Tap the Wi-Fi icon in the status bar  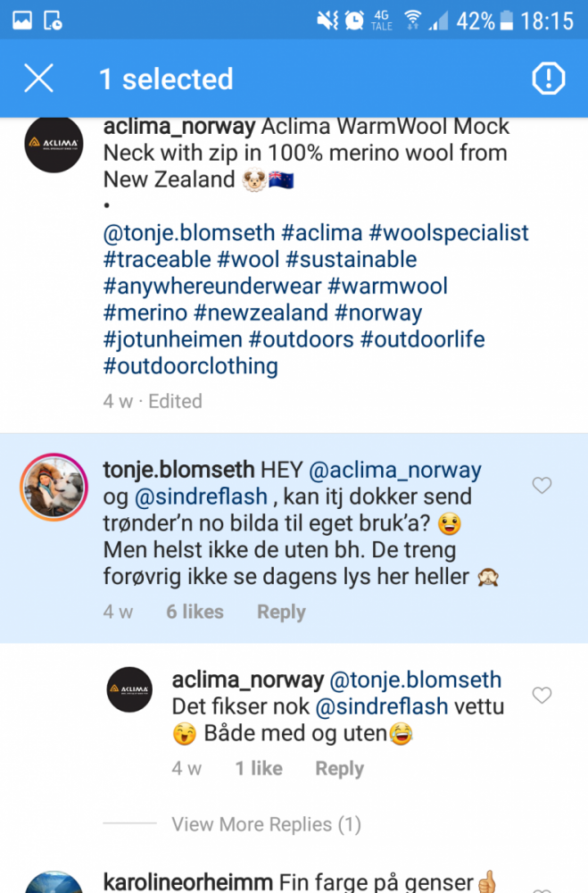412,21
